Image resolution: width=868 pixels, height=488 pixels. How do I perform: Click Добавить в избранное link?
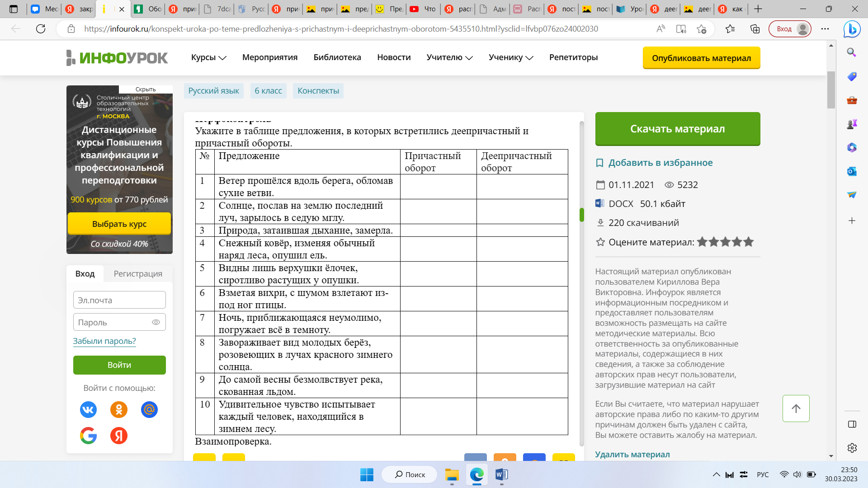click(x=660, y=163)
